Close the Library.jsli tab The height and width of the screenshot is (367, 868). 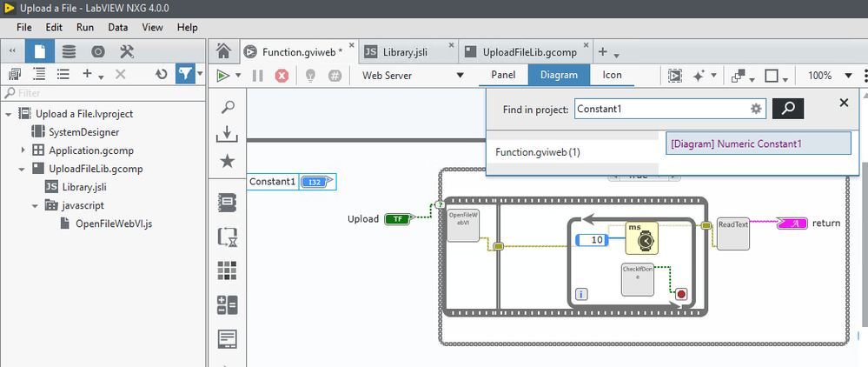[x=451, y=45]
